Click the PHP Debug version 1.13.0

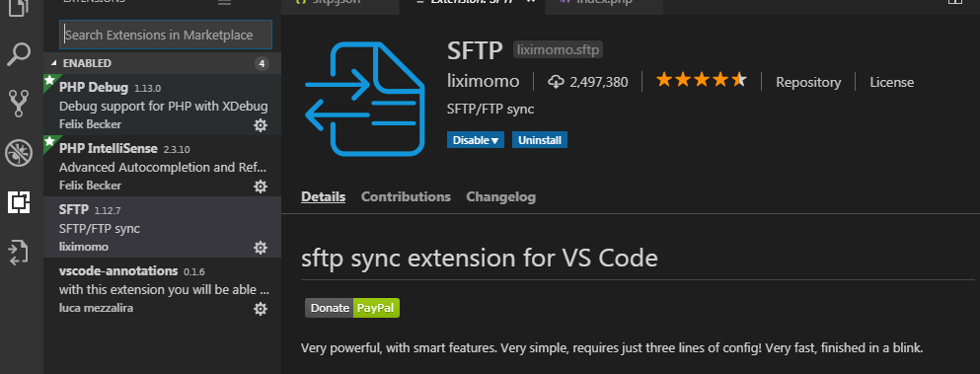[x=147, y=88]
